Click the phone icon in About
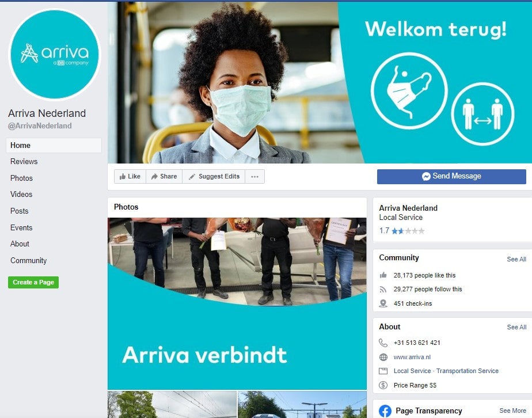Viewport: 532px width, 418px height. [x=383, y=343]
